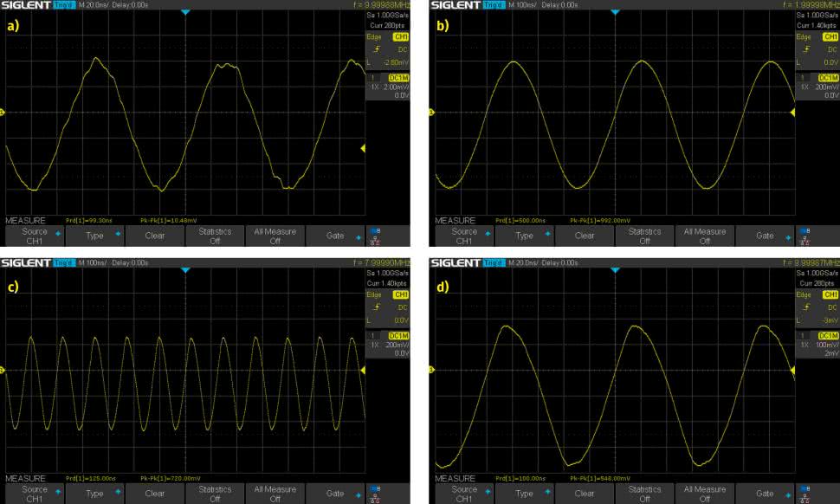Open the Type measurement selector in panel c
840x504 pixels.
point(95,494)
